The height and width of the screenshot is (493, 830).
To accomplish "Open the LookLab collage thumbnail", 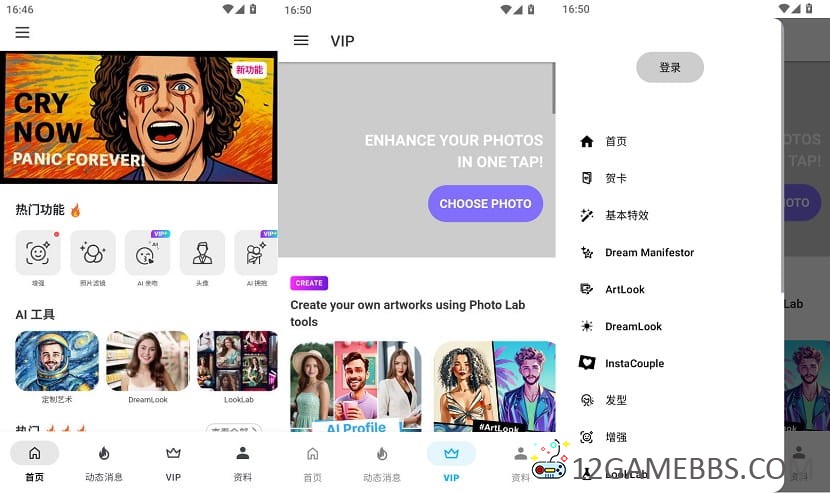I will point(238,361).
